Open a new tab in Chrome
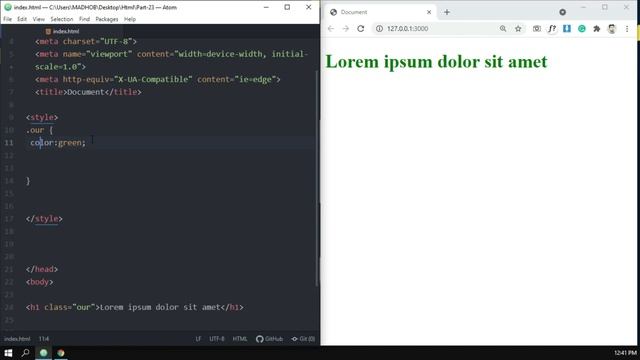The width and height of the screenshot is (640, 360). 447,12
